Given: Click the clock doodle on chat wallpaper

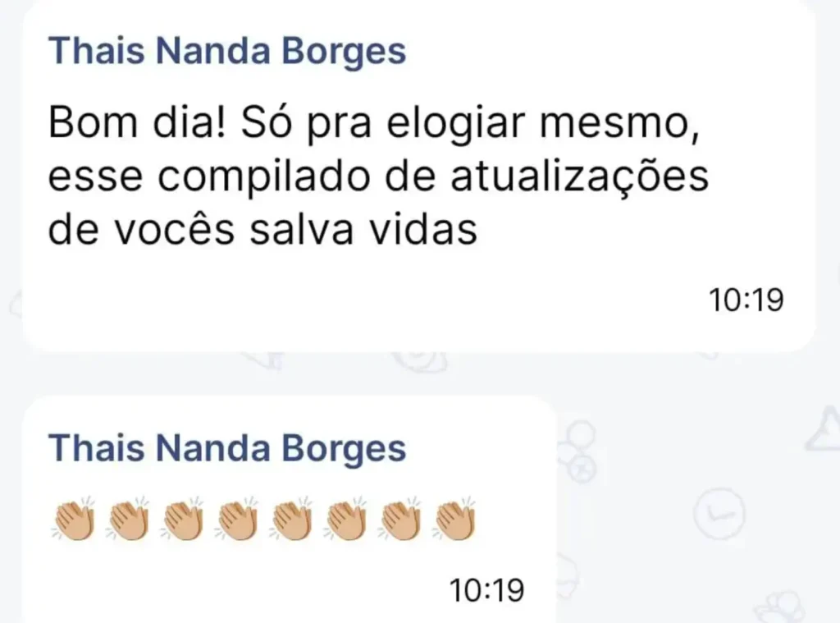Looking at the screenshot, I should click(719, 513).
